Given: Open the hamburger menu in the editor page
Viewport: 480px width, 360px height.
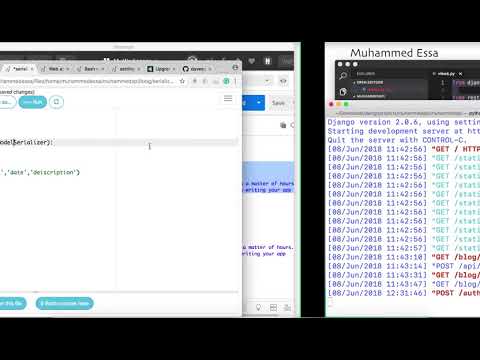Looking at the screenshot, I should click(228, 98).
